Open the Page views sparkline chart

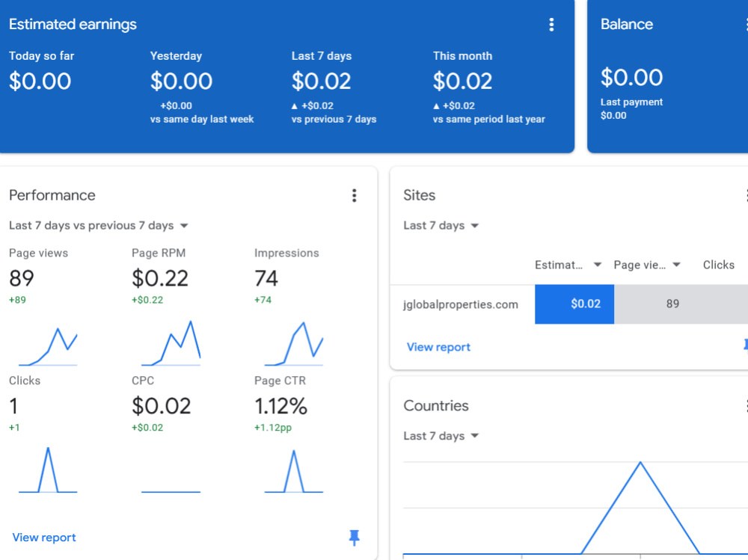point(48,346)
